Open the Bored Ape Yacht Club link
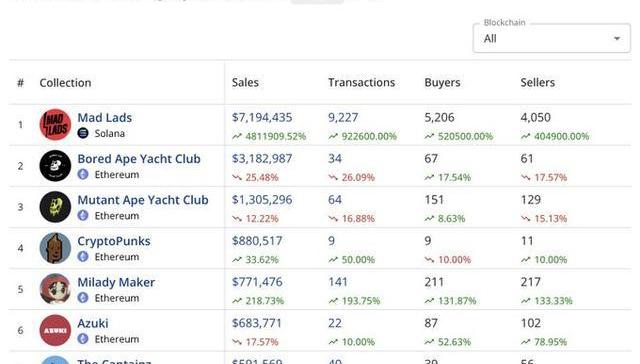Screen dimensions: 640x364 click(x=139, y=159)
